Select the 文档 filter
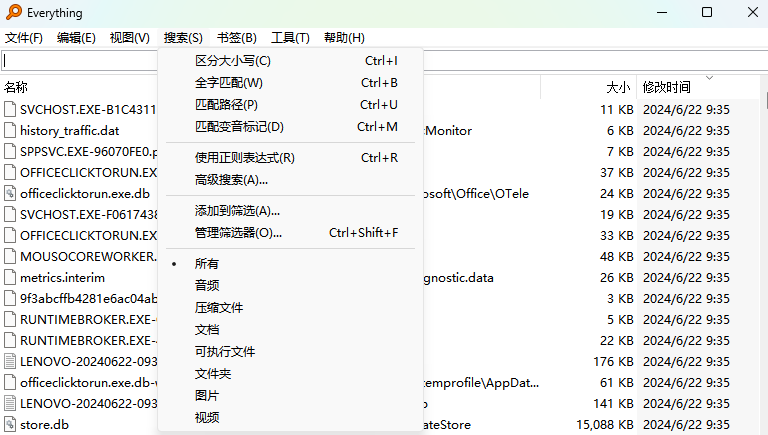 click(x=290, y=330)
